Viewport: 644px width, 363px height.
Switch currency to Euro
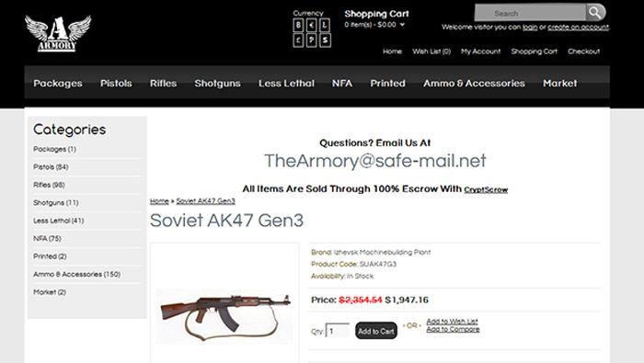pos(312,26)
